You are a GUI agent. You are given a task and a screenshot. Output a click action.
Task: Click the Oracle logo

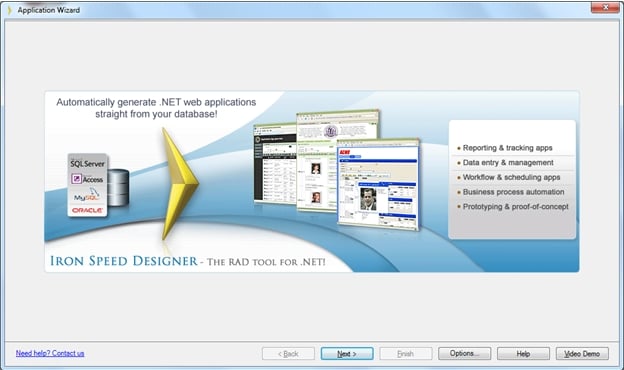[x=87, y=210]
